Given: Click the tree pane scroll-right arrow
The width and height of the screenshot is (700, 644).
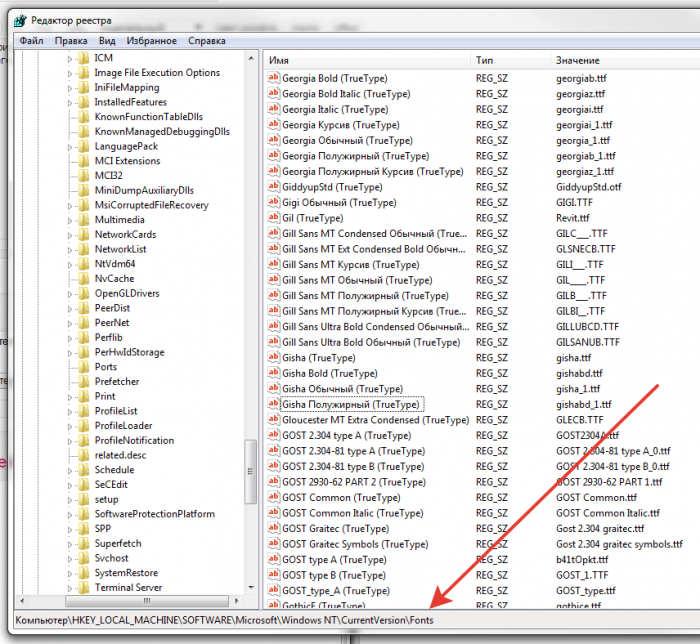Looking at the screenshot, I should point(237,601).
